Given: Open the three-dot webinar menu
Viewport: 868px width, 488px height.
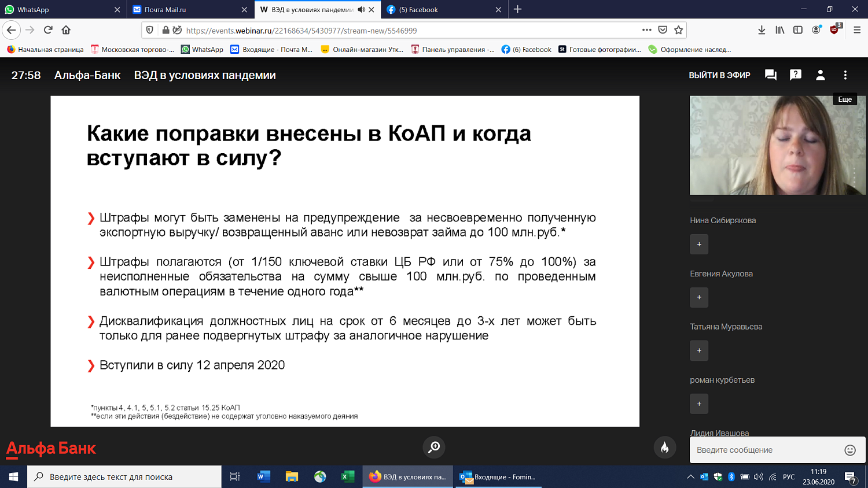Looking at the screenshot, I should (x=845, y=75).
